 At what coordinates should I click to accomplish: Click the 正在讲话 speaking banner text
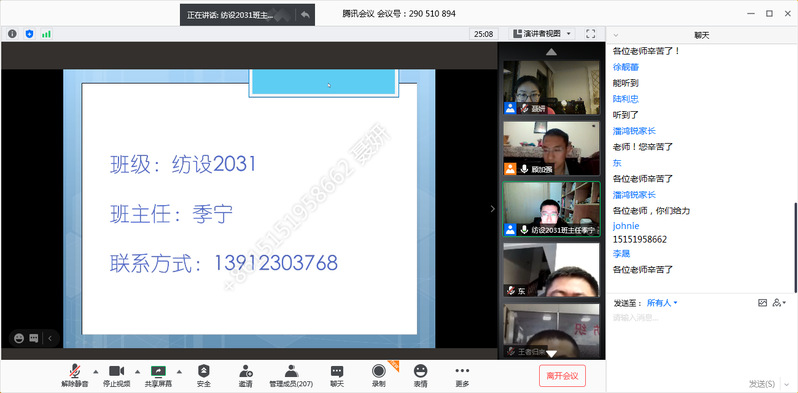(x=231, y=15)
